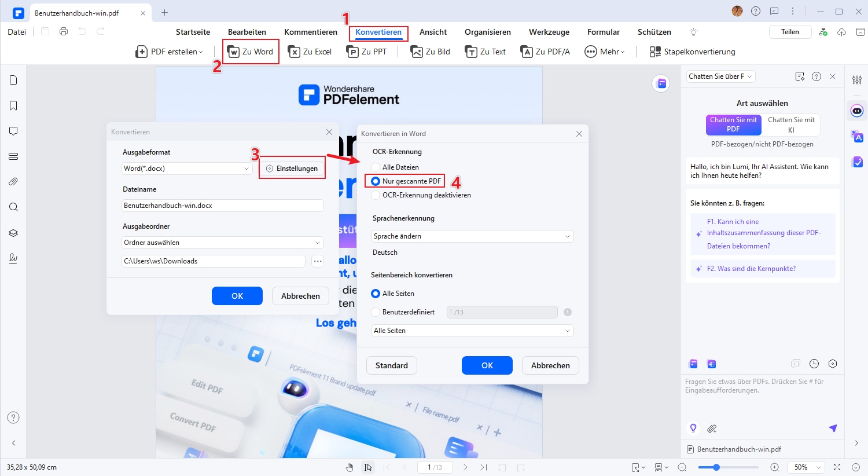Select 'OCR-Erkennung deaktivieren' radio button
The width and height of the screenshot is (868, 476).
376,195
